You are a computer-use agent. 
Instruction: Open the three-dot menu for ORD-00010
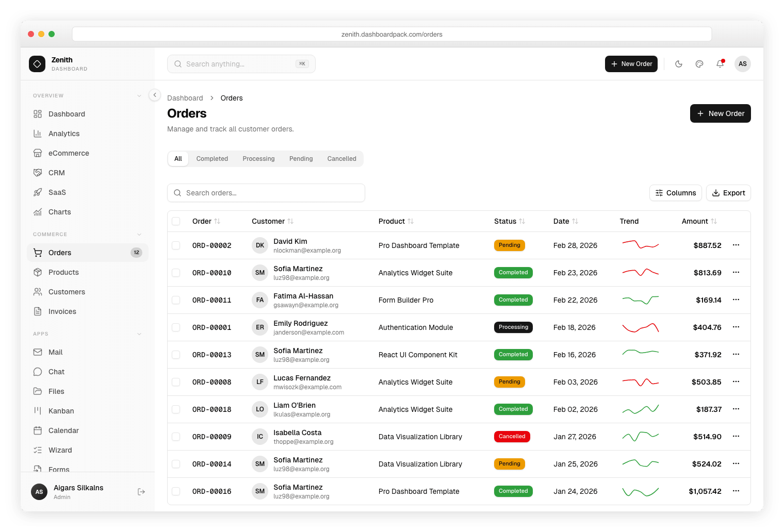[x=736, y=273]
